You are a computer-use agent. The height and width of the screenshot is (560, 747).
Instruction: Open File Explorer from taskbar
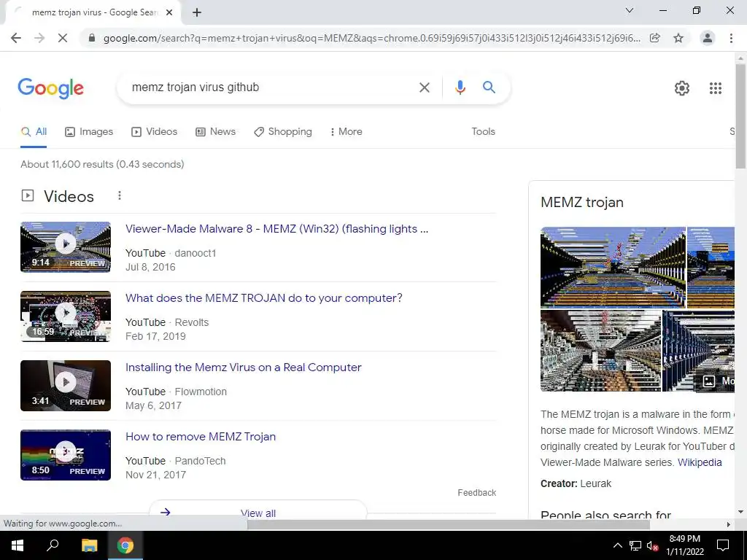pos(89,545)
